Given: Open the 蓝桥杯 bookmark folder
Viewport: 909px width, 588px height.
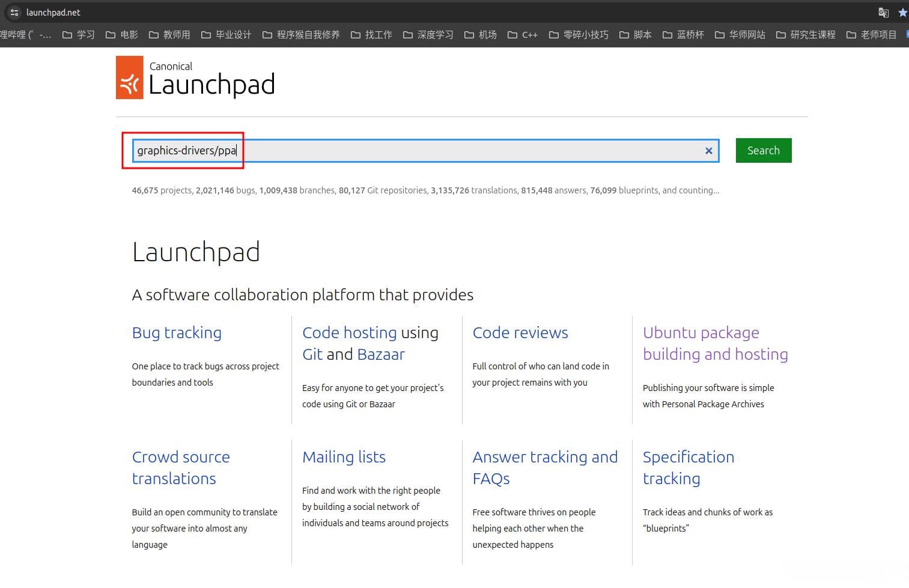Looking at the screenshot, I should [x=683, y=35].
